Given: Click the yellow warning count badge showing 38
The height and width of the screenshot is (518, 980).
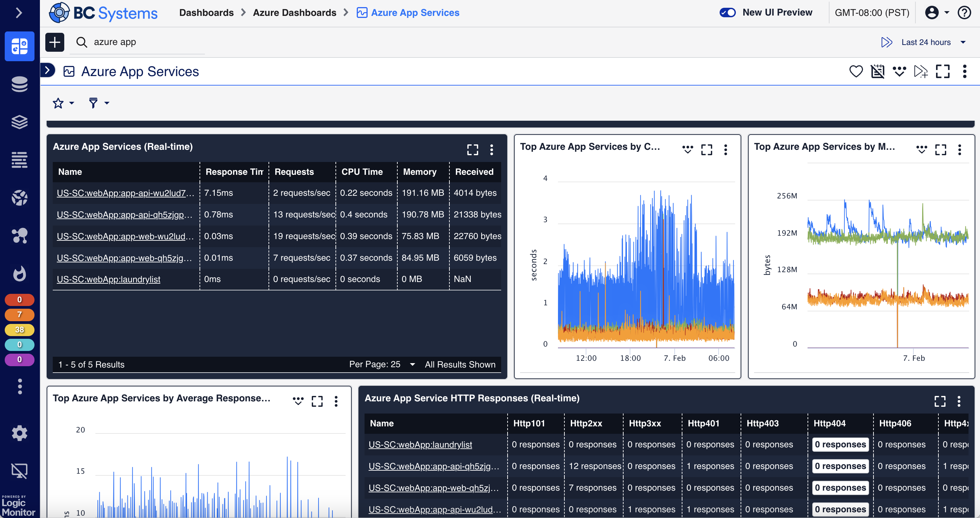Looking at the screenshot, I should click(19, 329).
